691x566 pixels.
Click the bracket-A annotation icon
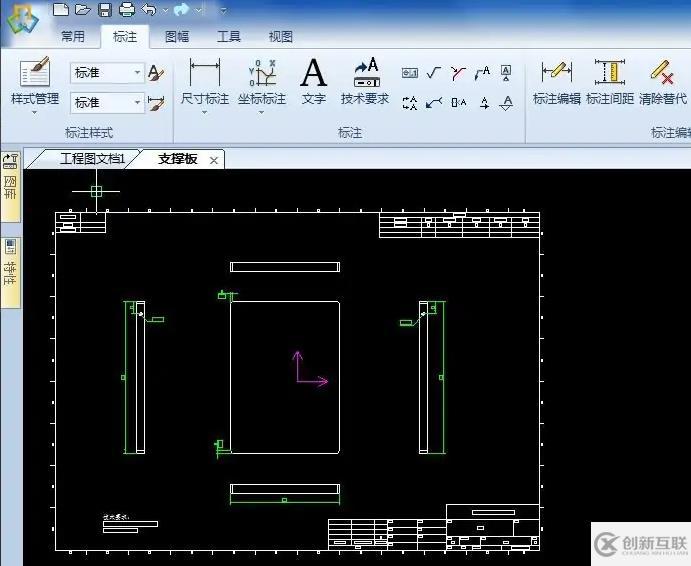(x=458, y=103)
